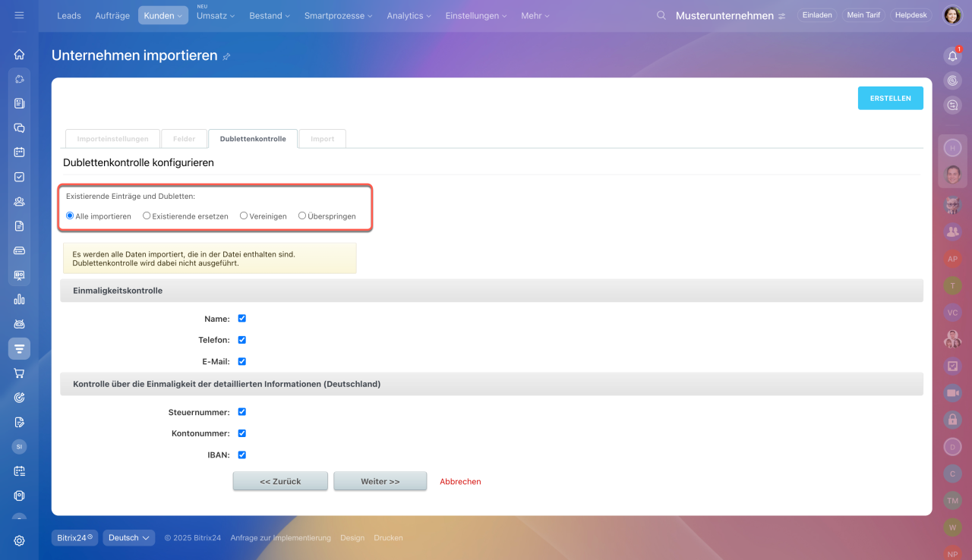The image size is (972, 560).
Task: Open the video camera icon in right panel
Action: pyautogui.click(x=952, y=392)
